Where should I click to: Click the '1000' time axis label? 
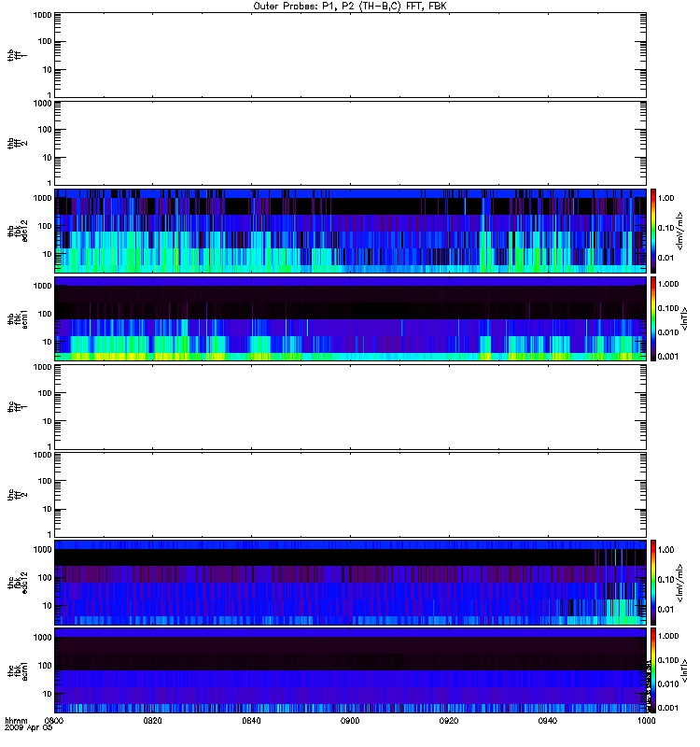tap(647, 720)
